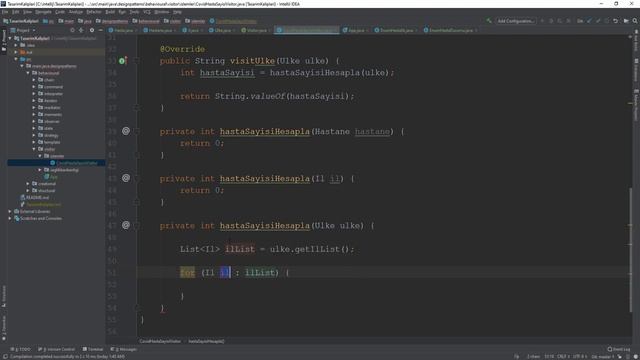The image size is (640, 360).
Task: Expand the .idea folder
Action: pyautogui.click(x=16, y=45)
